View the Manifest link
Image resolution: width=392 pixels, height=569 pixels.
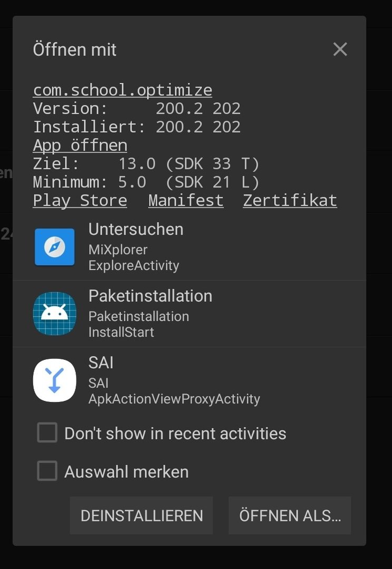tap(185, 201)
